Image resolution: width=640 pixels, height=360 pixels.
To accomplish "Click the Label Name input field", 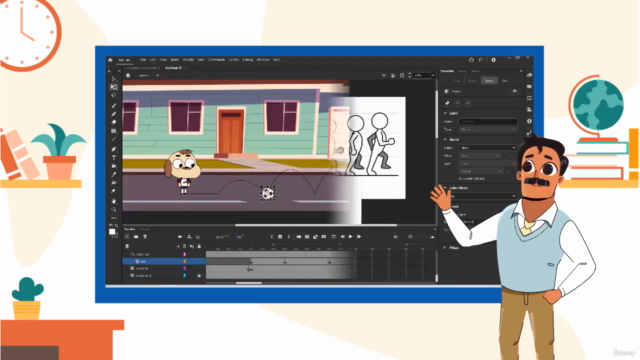I will pyautogui.click(x=488, y=122).
